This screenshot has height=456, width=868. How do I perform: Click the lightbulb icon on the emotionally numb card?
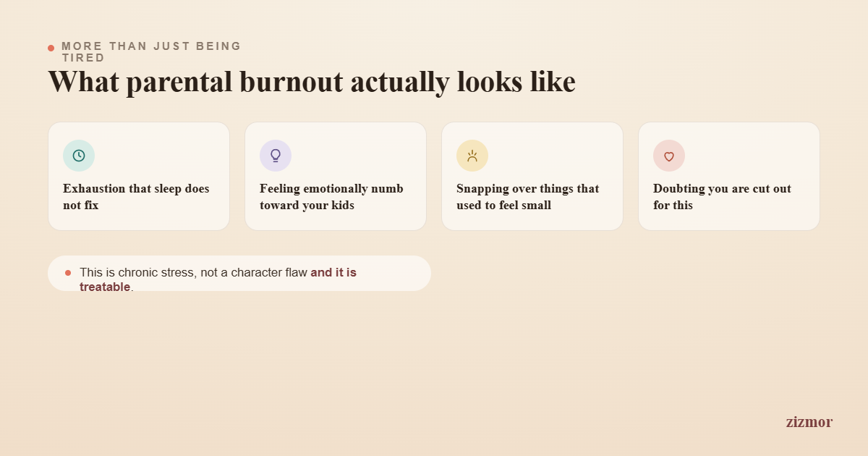276,156
